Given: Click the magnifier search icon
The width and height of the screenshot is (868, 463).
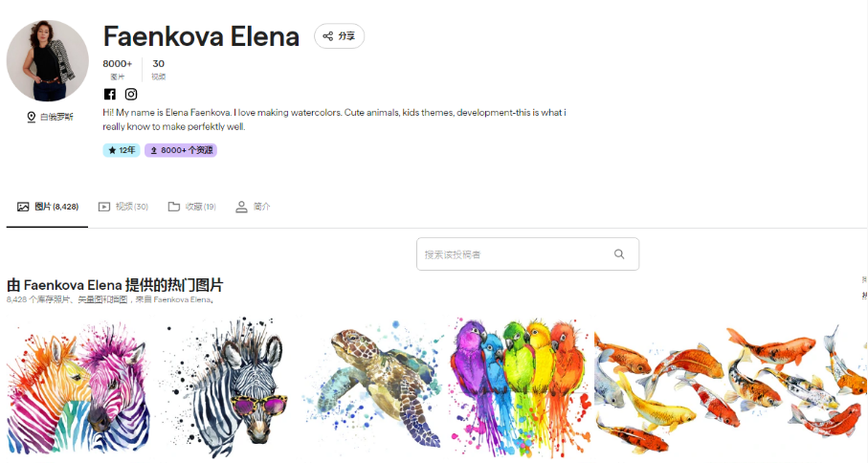Looking at the screenshot, I should coord(619,254).
